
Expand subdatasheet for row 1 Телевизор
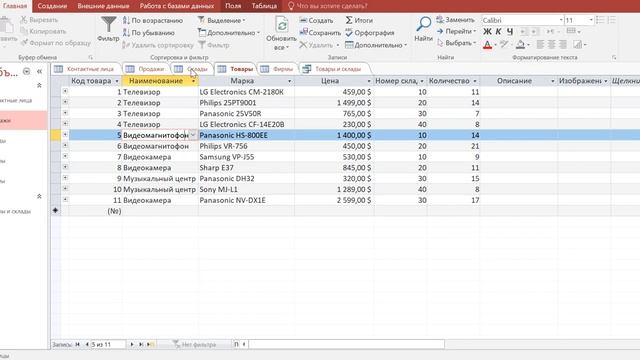(x=65, y=91)
